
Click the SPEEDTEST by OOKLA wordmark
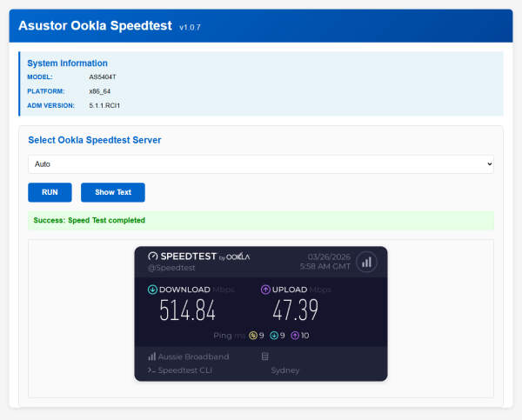tap(205, 257)
